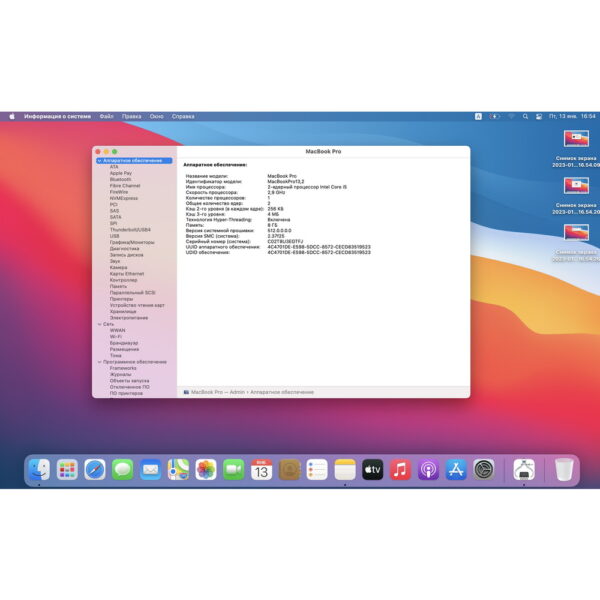Select SATA in the sidebar
The width and height of the screenshot is (600, 600).
[x=116, y=217]
